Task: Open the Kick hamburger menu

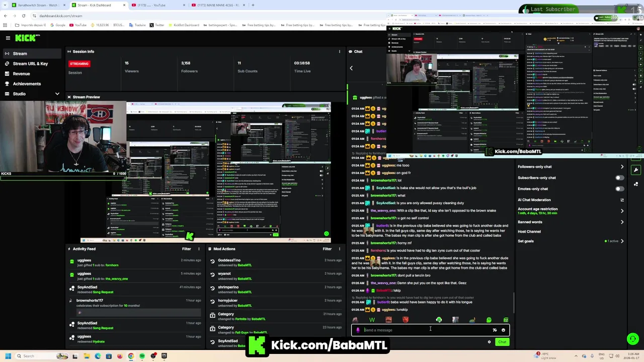Action: 8,38
